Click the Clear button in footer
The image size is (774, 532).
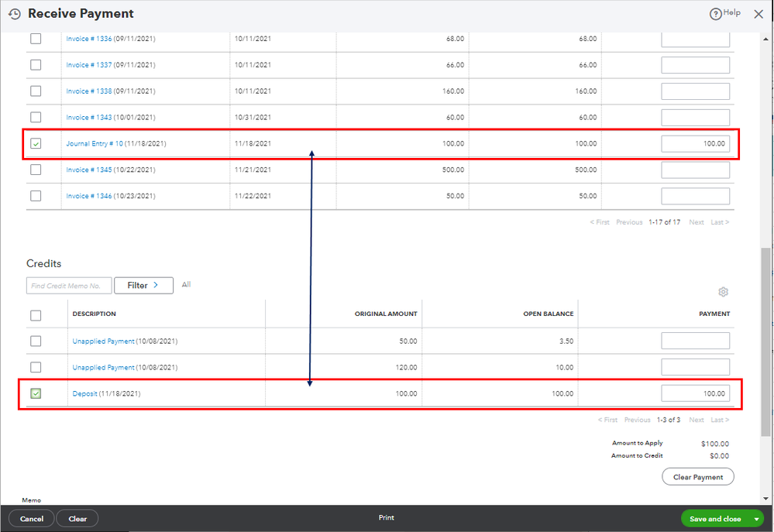[x=77, y=519]
